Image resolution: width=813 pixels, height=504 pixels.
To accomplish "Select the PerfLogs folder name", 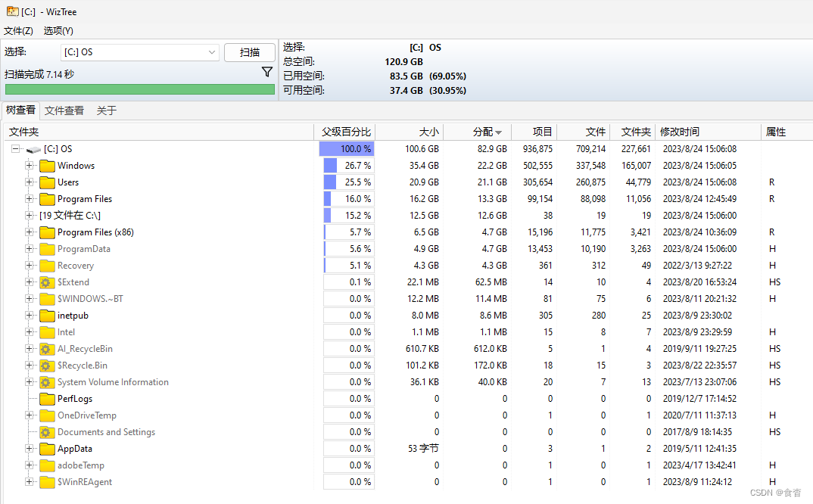I will click(x=75, y=399).
